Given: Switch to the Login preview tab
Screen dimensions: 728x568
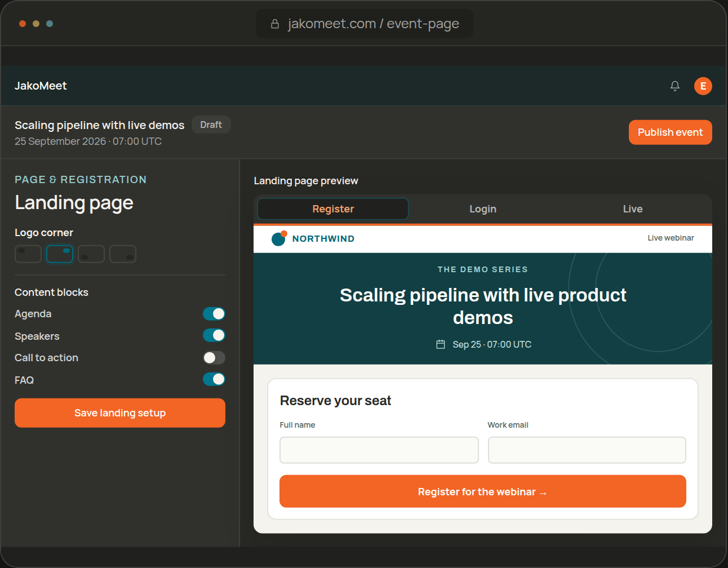Looking at the screenshot, I should point(483,209).
